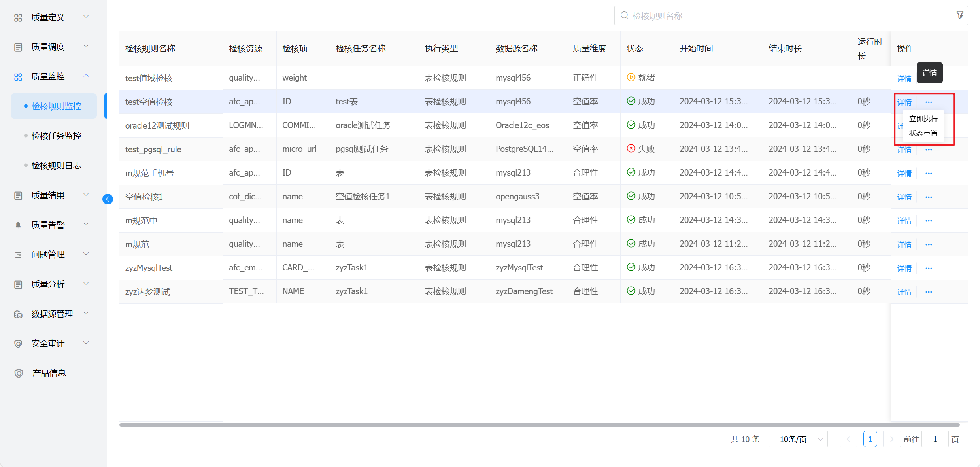
Task: Click the 数据源管理 database icon
Action: (18, 314)
